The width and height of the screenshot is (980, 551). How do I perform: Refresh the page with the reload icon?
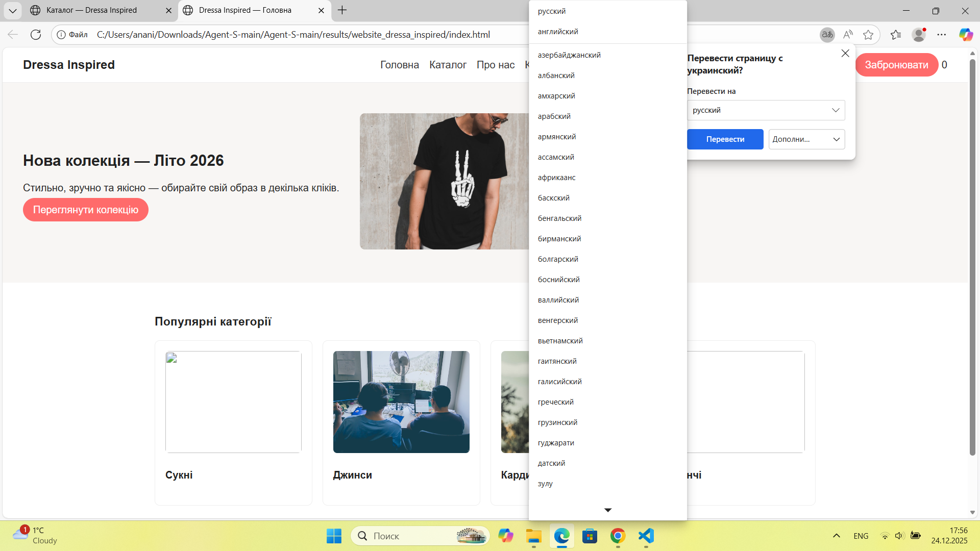tap(36, 35)
